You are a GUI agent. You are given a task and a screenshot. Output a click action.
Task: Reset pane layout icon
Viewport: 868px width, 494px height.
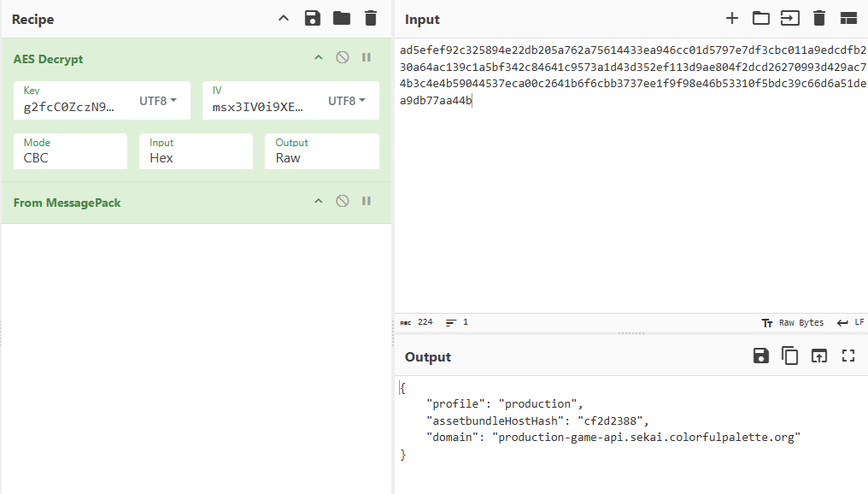(x=847, y=18)
